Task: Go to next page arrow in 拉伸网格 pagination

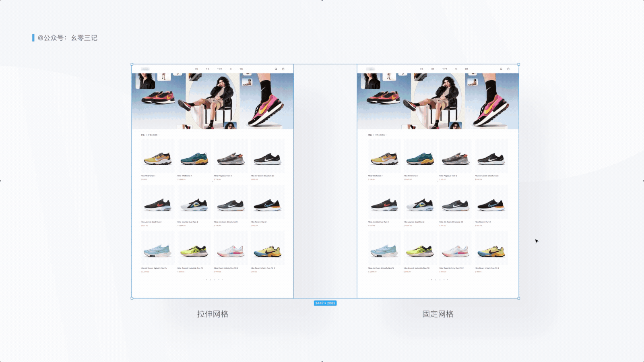Action: tap(222, 279)
